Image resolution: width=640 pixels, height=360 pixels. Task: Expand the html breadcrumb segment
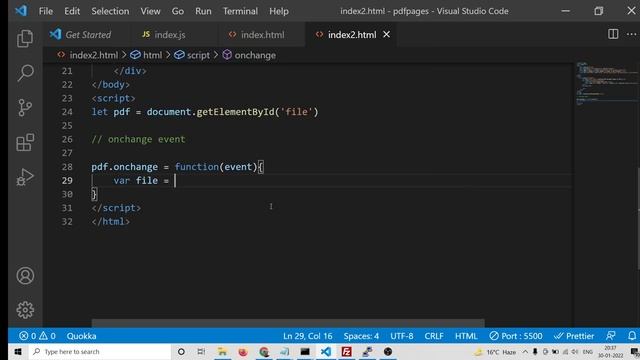152,55
